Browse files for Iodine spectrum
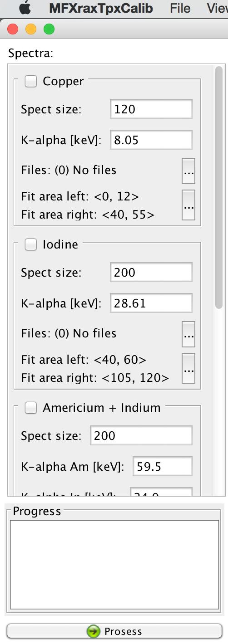Screen dimensions: 228x644 (x=188, y=334)
